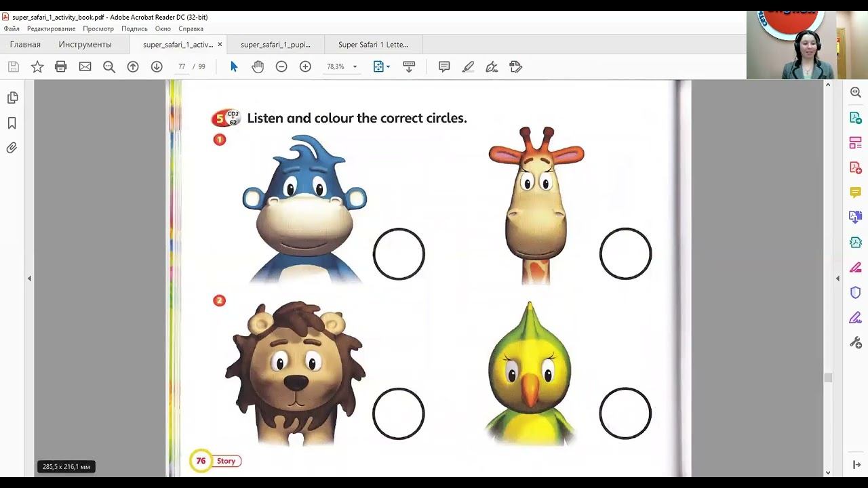
Task: Click the empty circle beside the blue monkey
Action: [x=399, y=254]
